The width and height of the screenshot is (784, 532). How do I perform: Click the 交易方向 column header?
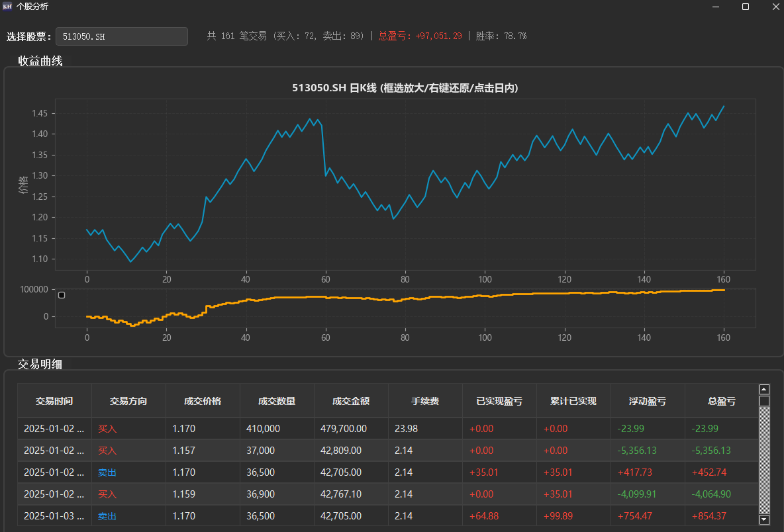pos(128,401)
